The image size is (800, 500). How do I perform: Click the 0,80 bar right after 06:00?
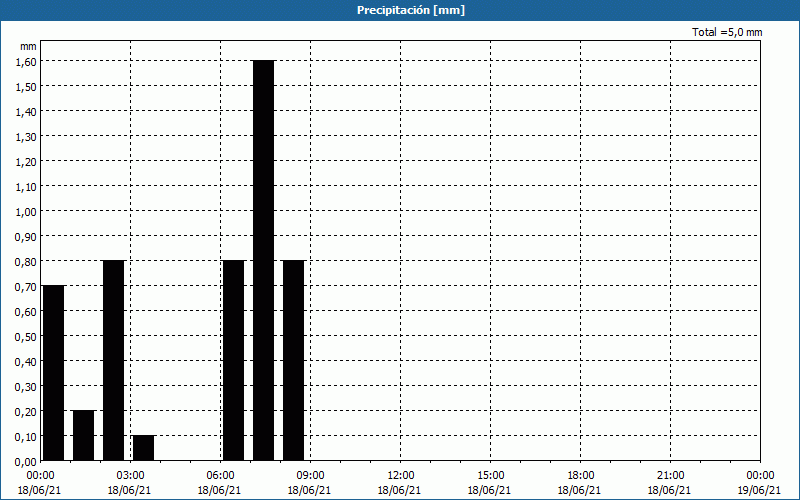coord(234,361)
